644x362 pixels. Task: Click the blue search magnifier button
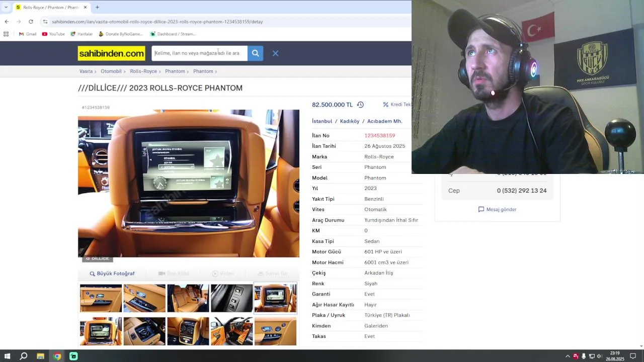[x=255, y=53]
